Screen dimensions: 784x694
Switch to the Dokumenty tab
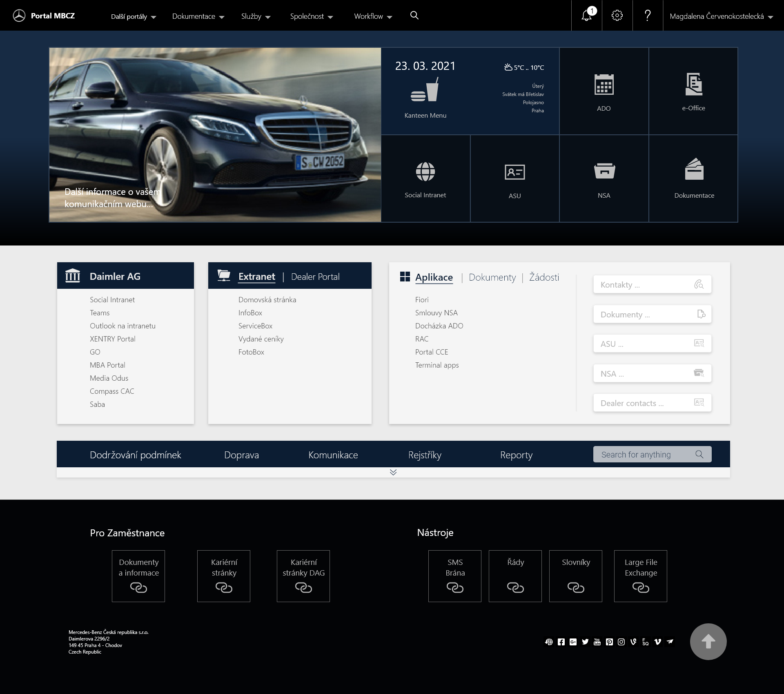(x=492, y=277)
